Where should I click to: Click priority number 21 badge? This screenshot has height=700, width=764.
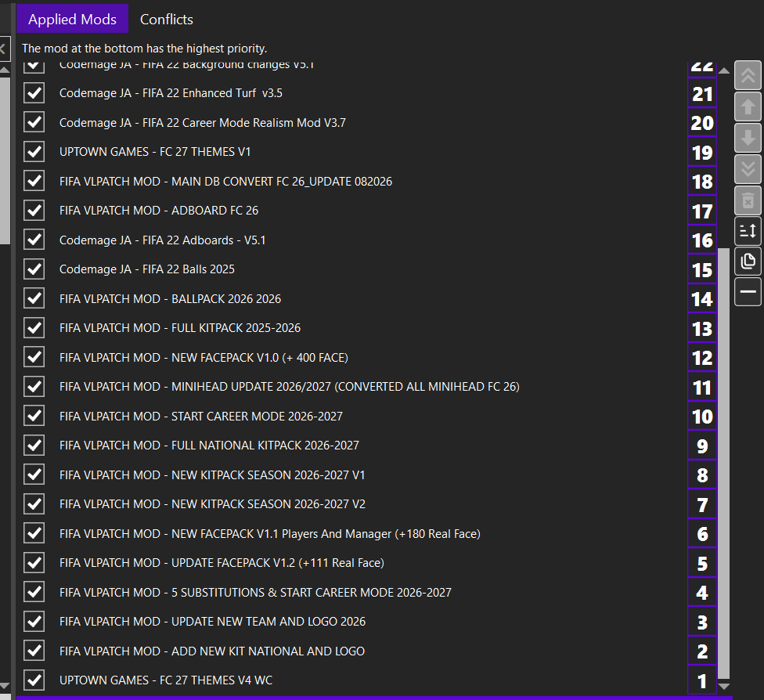pos(702,94)
